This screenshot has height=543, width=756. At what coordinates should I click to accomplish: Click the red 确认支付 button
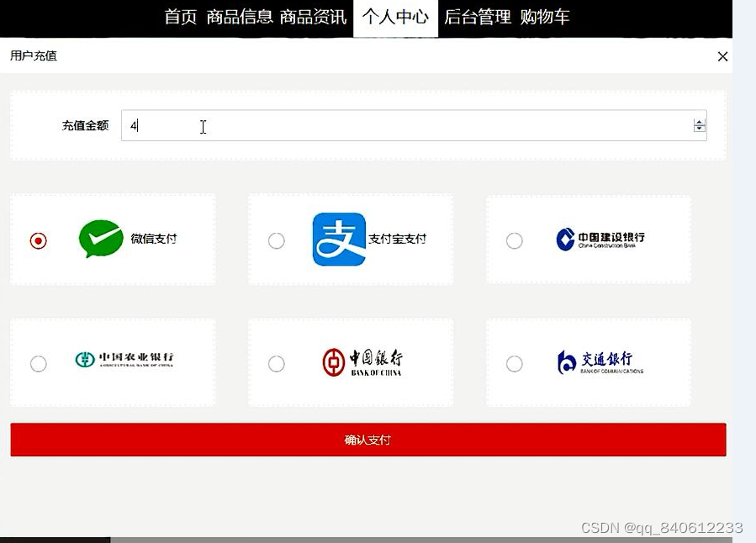point(367,440)
